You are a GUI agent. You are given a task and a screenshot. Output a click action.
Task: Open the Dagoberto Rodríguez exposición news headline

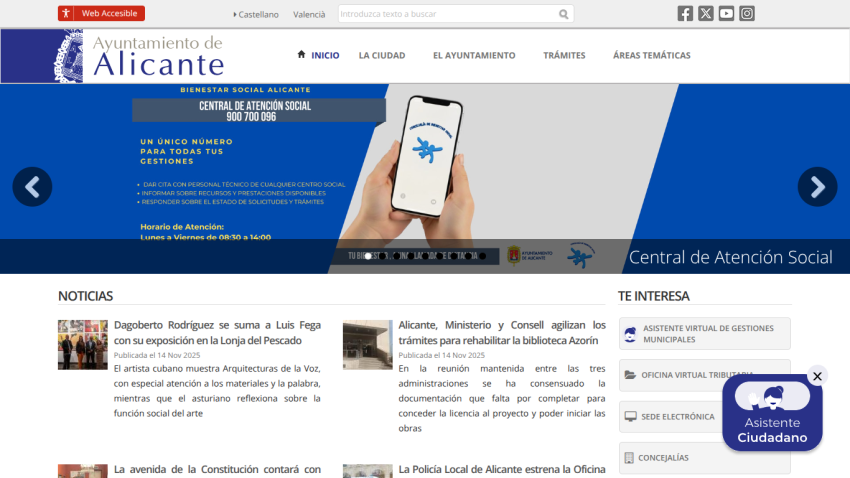pyautogui.click(x=217, y=333)
